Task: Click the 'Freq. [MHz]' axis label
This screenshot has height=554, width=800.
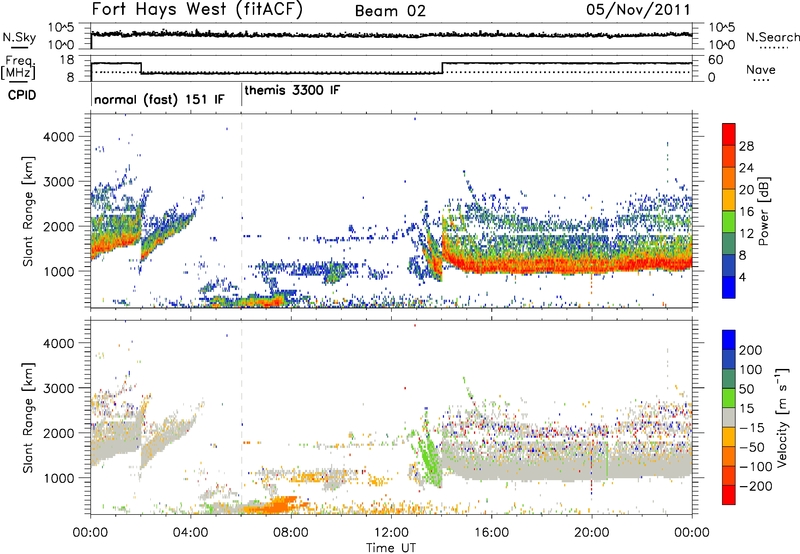Action: (x=19, y=67)
